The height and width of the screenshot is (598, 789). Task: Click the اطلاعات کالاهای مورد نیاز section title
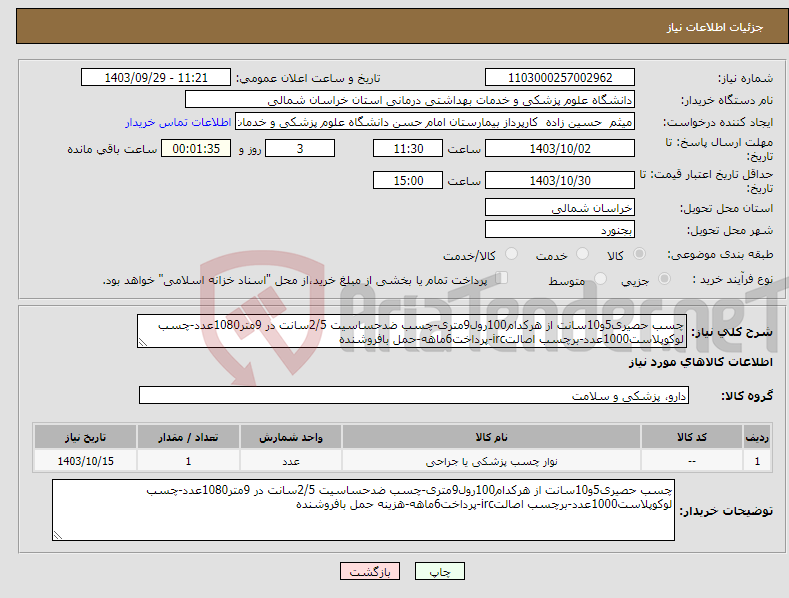(x=700, y=362)
